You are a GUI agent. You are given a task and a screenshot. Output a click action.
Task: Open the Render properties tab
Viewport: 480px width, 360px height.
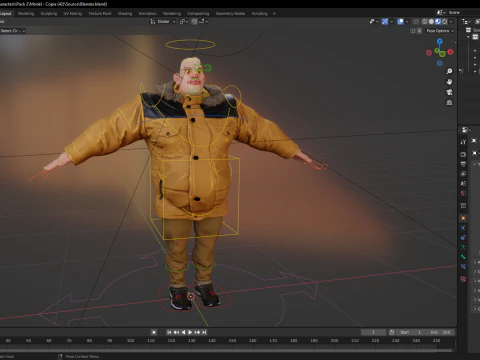click(463, 154)
